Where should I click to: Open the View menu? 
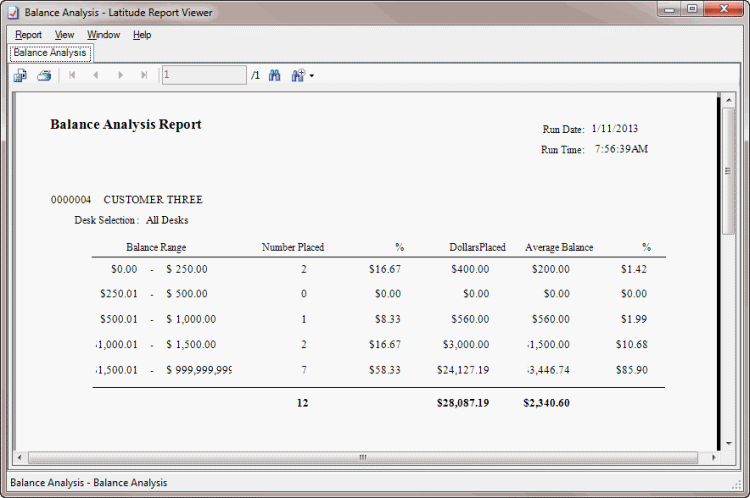[65, 35]
